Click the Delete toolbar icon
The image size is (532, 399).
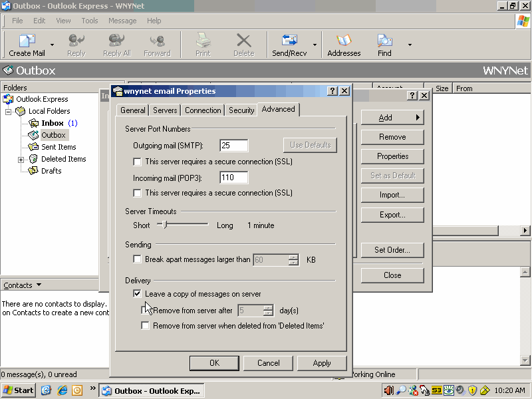pyautogui.click(x=243, y=41)
